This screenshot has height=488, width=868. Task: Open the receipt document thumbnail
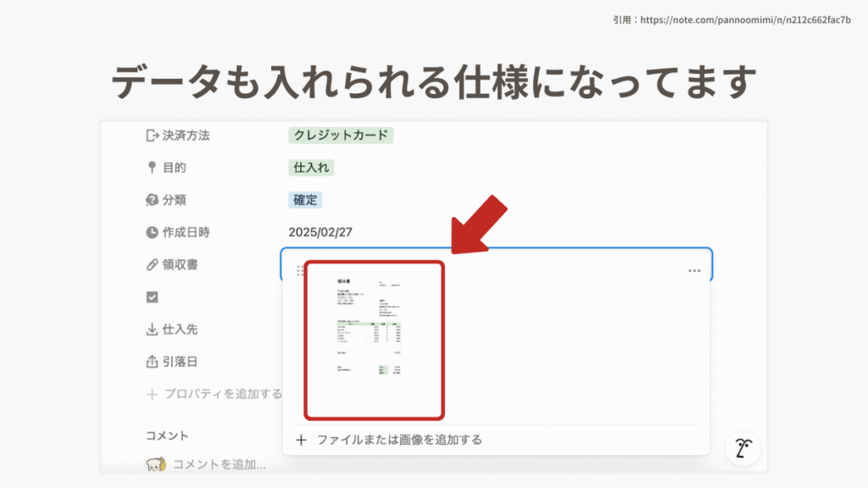pos(374,340)
